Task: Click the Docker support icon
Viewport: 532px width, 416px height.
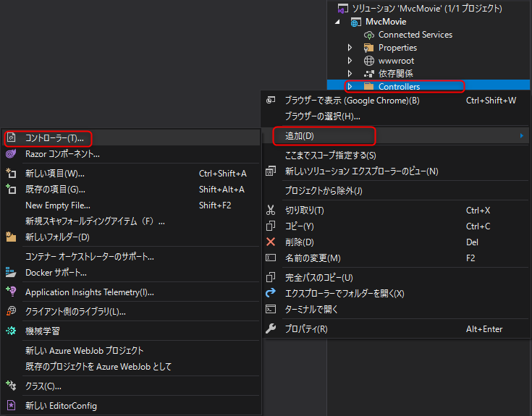Action: (11, 272)
